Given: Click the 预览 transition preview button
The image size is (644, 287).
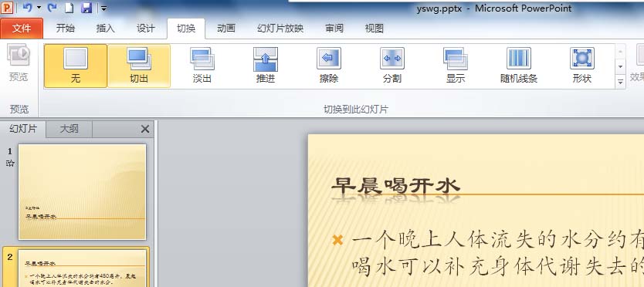Looking at the screenshot, I should [x=19, y=62].
